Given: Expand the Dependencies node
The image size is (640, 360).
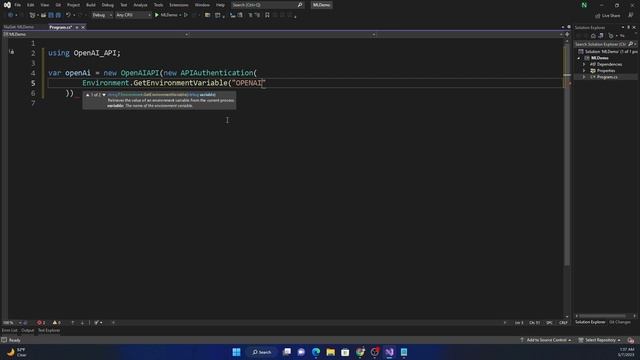Looking at the screenshot, I should pyautogui.click(x=584, y=64).
